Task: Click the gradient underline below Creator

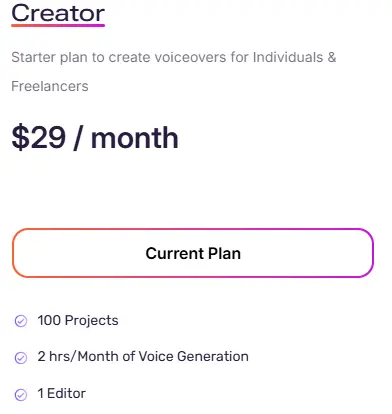Action: 58,25
